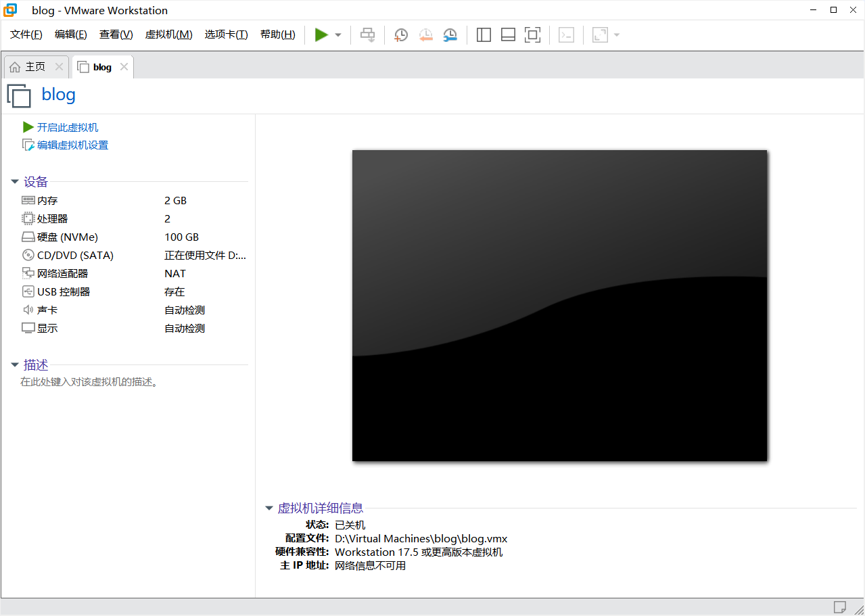This screenshot has height=616, width=865.
Task: Collapse the 虚拟机详细信息 section
Action: point(269,508)
